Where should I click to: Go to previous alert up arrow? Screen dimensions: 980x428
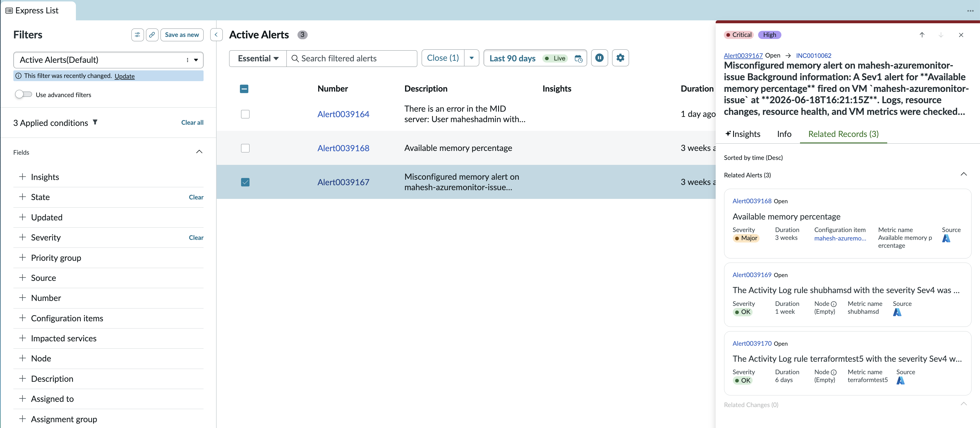(922, 35)
